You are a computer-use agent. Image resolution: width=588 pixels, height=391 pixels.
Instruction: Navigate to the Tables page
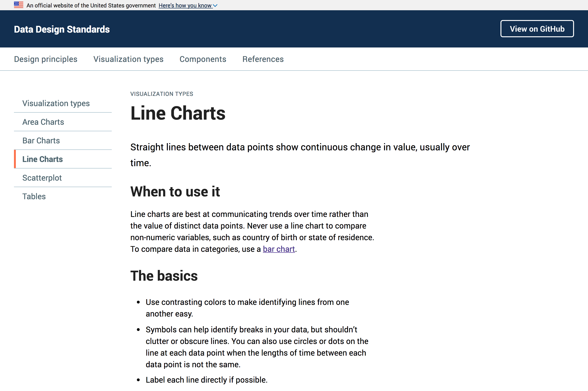34,196
